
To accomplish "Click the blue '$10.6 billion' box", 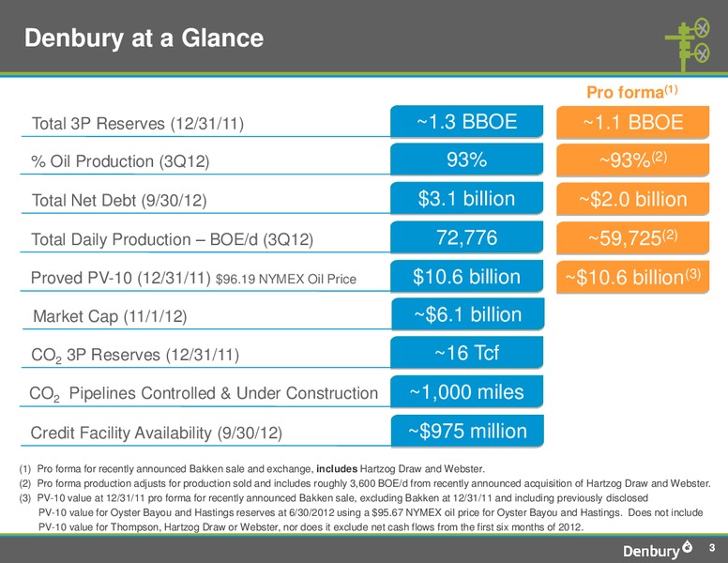I will 466,277.
